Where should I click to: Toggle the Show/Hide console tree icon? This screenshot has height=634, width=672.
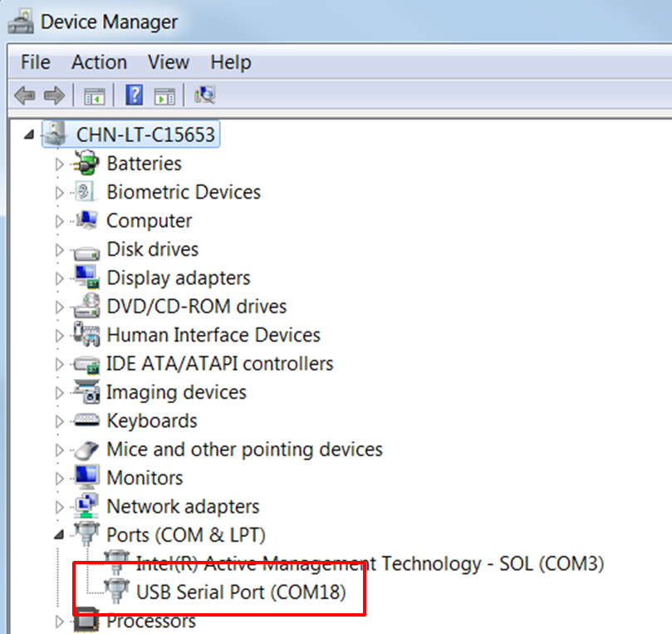click(x=93, y=95)
